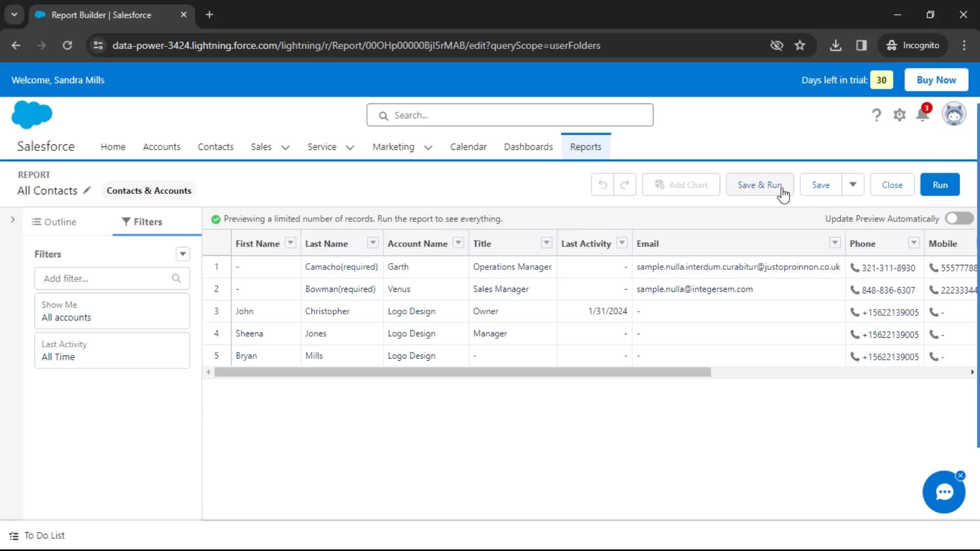Open Phone column dropdown
980x551 pixels.
[914, 243]
